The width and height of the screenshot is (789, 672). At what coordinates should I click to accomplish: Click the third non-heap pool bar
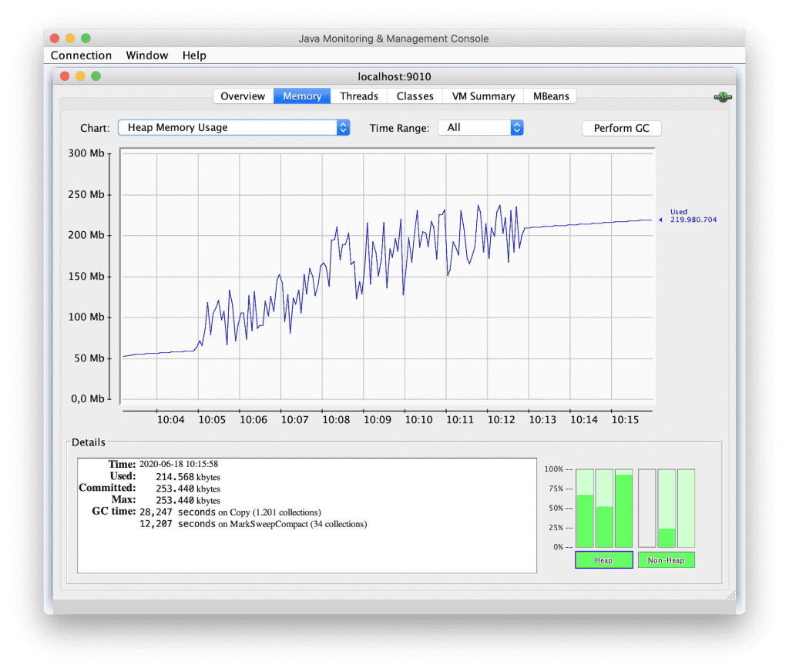687,509
